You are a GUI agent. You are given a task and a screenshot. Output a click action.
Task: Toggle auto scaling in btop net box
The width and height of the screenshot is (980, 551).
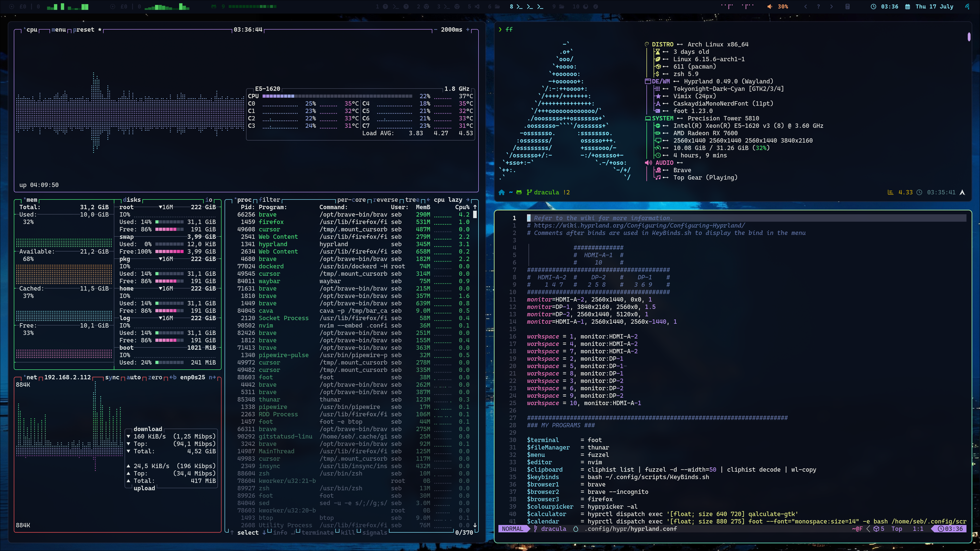[x=133, y=378]
